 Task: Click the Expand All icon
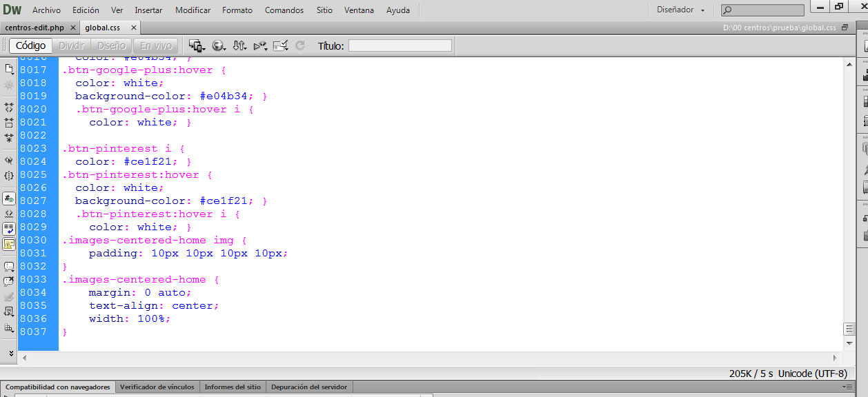point(9,138)
